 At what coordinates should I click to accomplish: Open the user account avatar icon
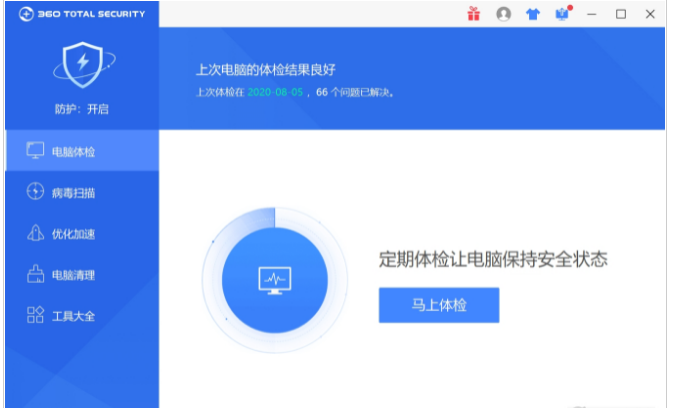pos(503,14)
